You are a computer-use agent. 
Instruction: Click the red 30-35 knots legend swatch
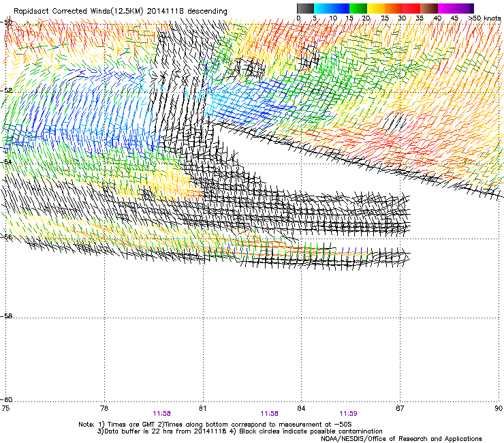point(411,8)
